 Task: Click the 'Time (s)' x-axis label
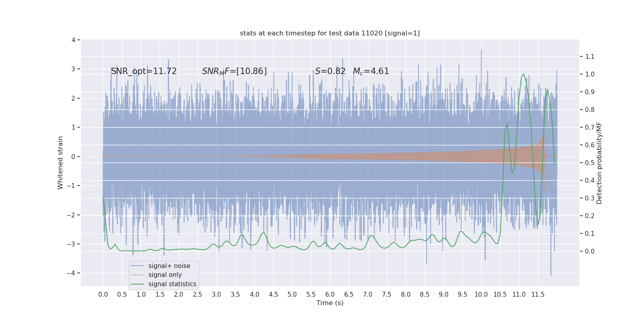pos(330,303)
